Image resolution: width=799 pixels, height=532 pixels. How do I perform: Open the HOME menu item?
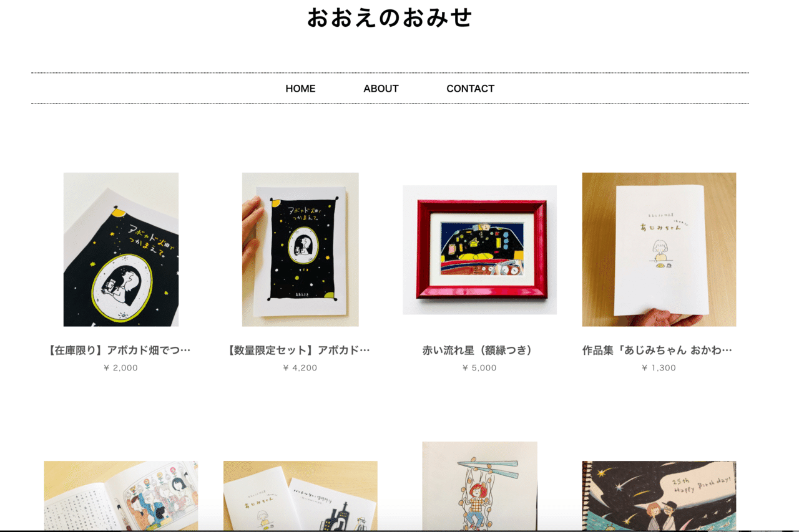coord(300,89)
